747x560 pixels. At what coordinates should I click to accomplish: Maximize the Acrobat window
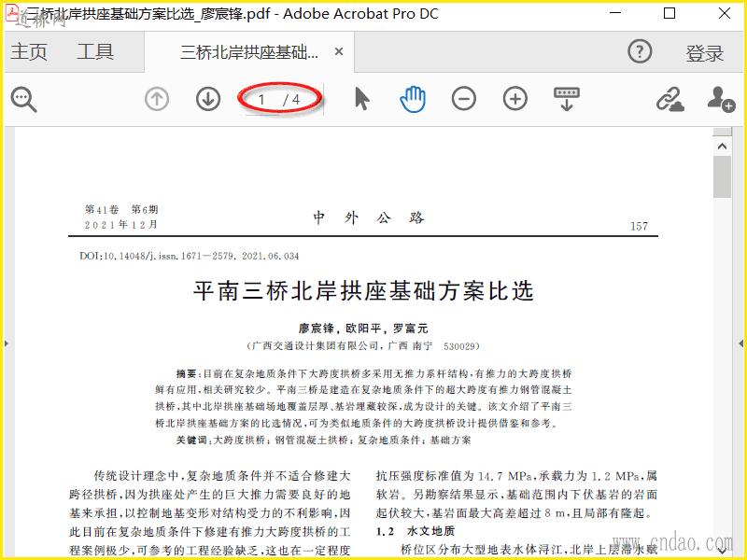point(669,13)
